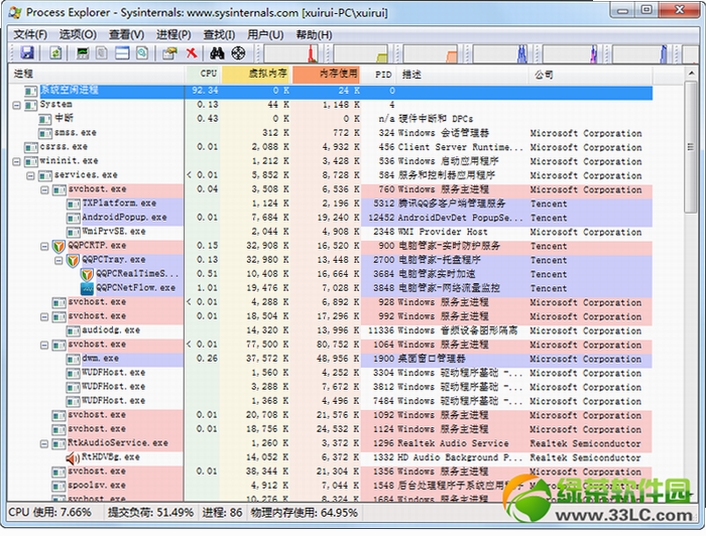Toggle the process tree view icon
706x536 pixels.
tap(102, 53)
